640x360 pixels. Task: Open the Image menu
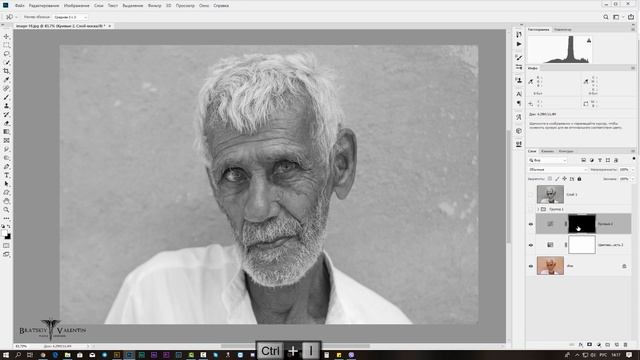click(76, 6)
